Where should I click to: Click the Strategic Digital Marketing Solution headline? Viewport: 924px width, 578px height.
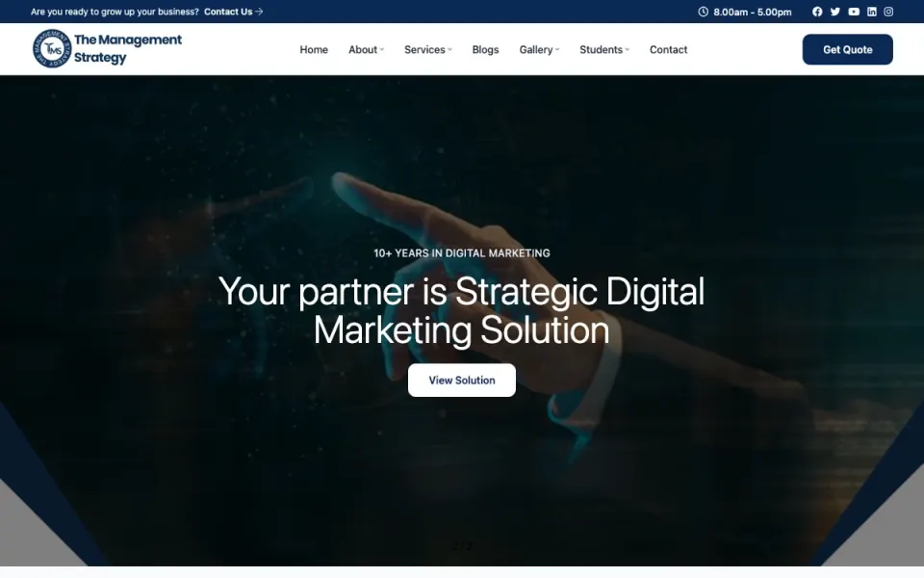pyautogui.click(x=461, y=310)
